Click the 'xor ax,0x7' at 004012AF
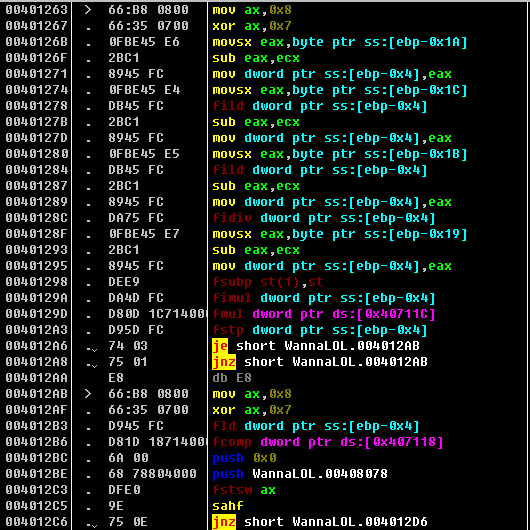 click(x=251, y=410)
